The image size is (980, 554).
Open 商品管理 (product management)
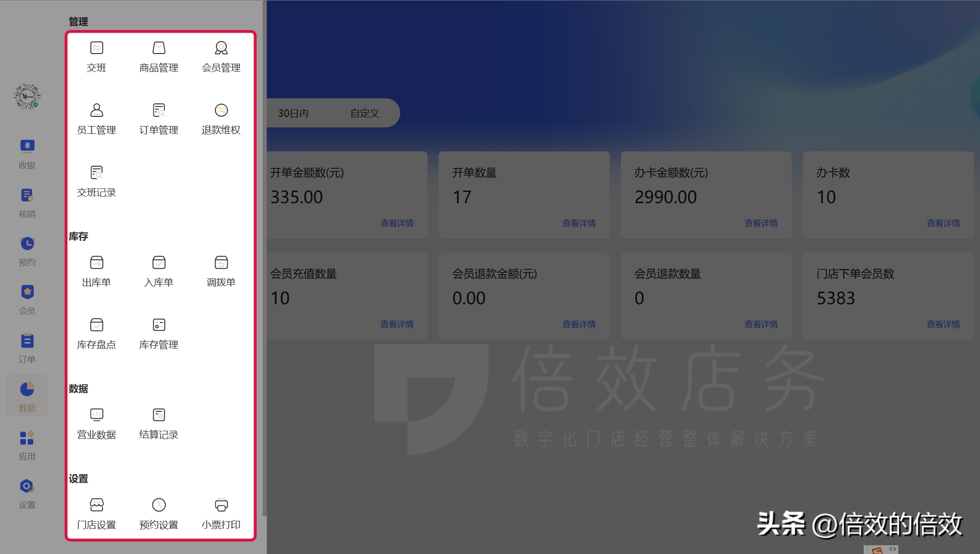(158, 56)
